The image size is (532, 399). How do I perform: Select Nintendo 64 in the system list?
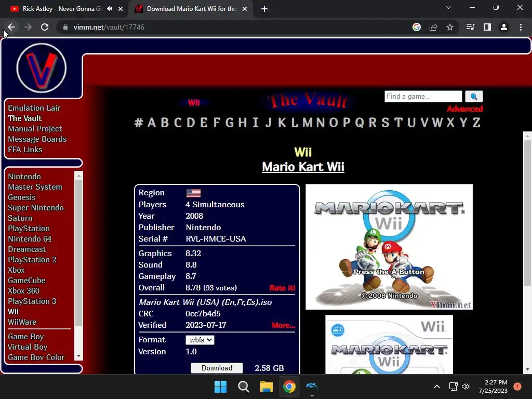30,239
